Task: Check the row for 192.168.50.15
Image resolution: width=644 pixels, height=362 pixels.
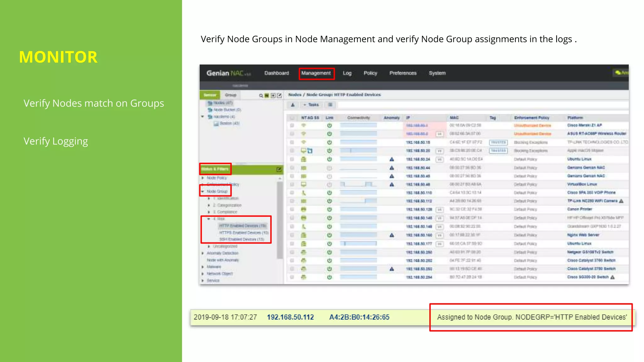Action: tap(292, 142)
